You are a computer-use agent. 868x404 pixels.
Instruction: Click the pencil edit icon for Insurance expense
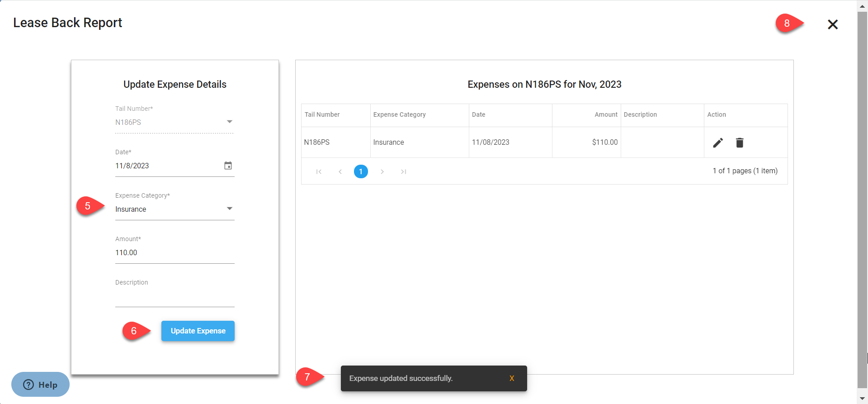tap(717, 143)
